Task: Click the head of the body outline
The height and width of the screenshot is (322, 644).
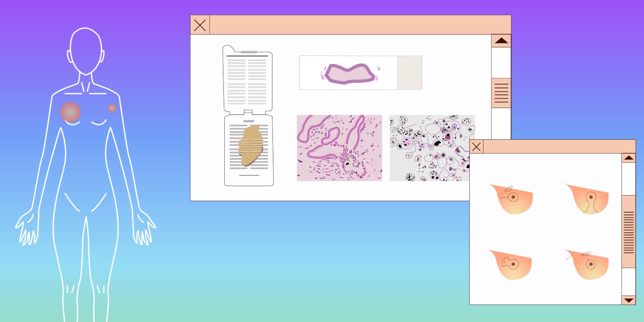Action: pos(85,51)
